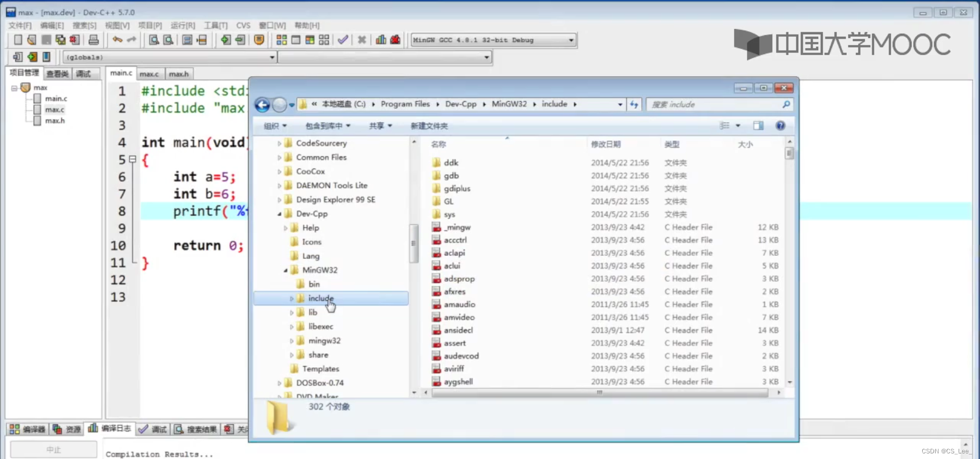Click the 新建文件夹 button
Viewport: 980px width, 459px height.
click(x=429, y=126)
